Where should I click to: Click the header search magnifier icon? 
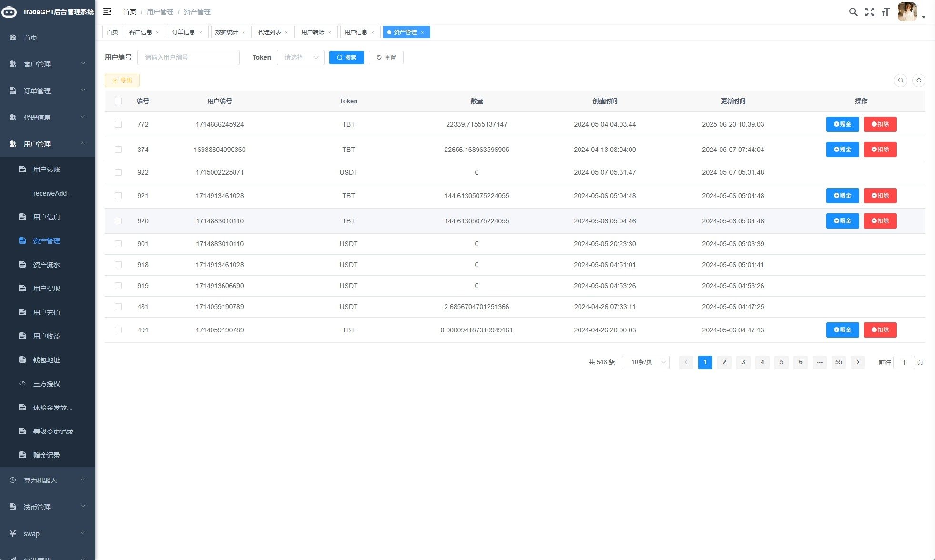pyautogui.click(x=853, y=12)
